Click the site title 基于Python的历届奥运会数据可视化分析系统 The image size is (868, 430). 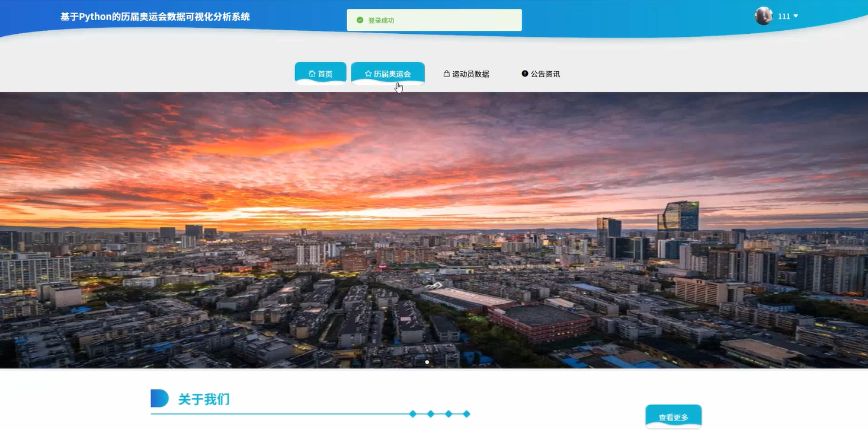[x=155, y=17]
